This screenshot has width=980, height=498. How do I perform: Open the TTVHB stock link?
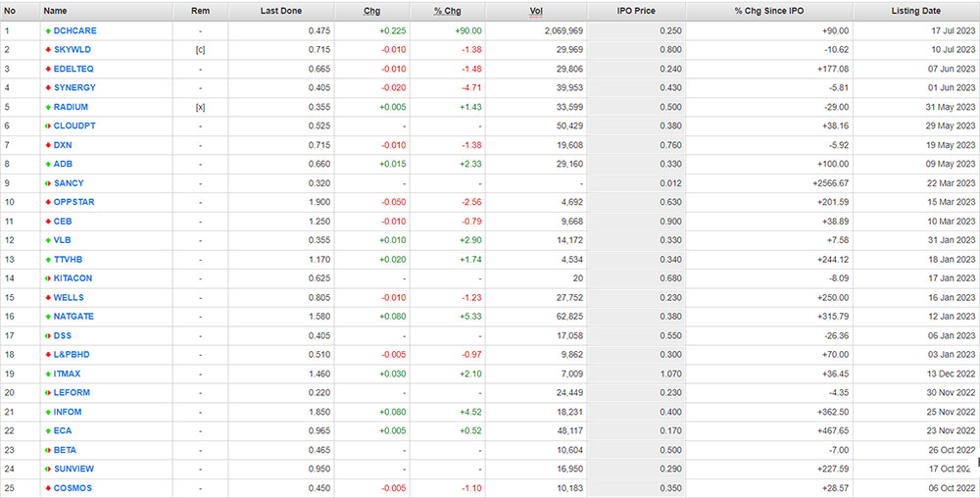coord(68,260)
